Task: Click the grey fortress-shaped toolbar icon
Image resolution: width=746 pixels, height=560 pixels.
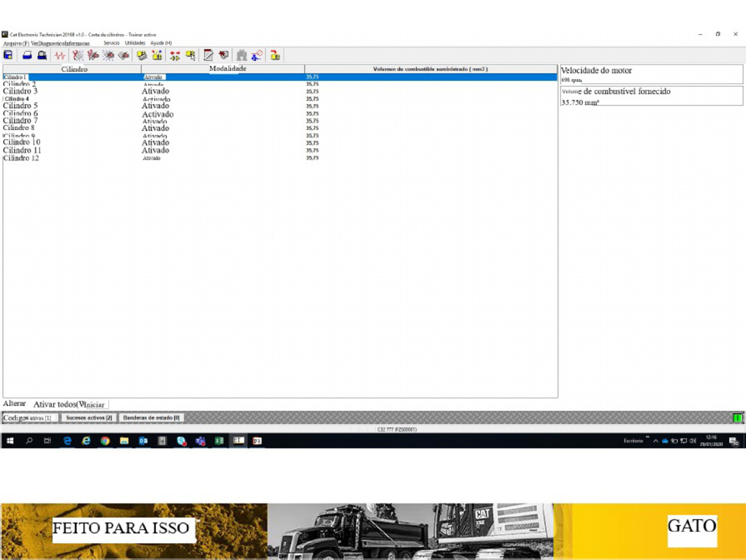Action: 242,55
